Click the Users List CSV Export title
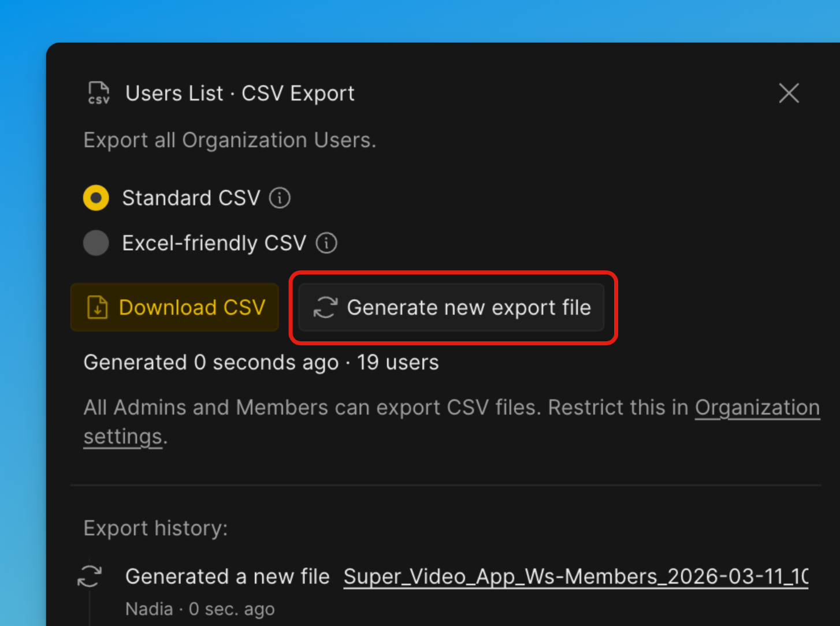Screen dimensions: 840x626 [240, 93]
